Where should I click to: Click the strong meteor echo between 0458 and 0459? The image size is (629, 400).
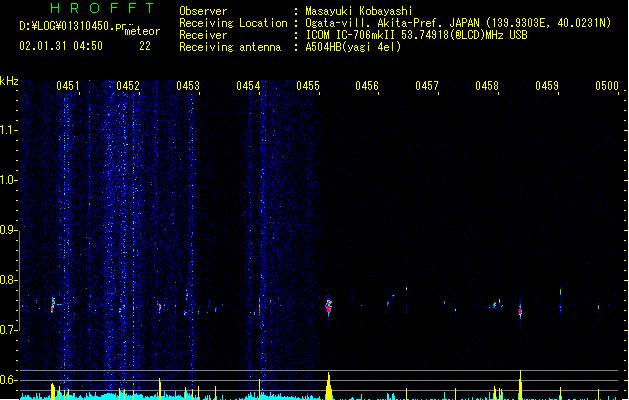(x=520, y=311)
